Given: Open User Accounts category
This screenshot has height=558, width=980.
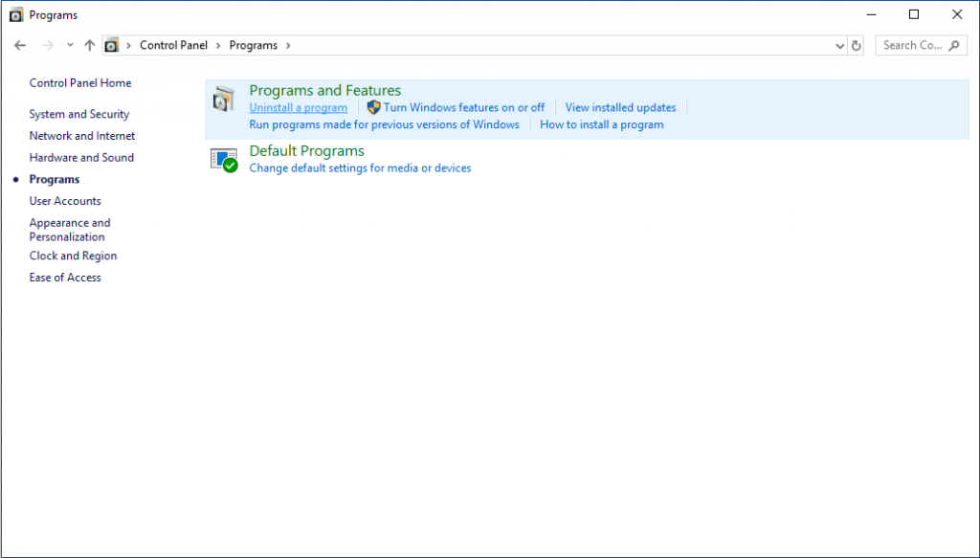Looking at the screenshot, I should point(65,201).
